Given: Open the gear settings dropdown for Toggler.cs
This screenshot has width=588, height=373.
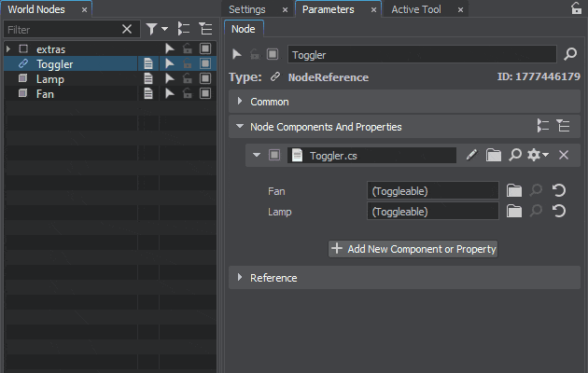Looking at the screenshot, I should click(x=537, y=156).
